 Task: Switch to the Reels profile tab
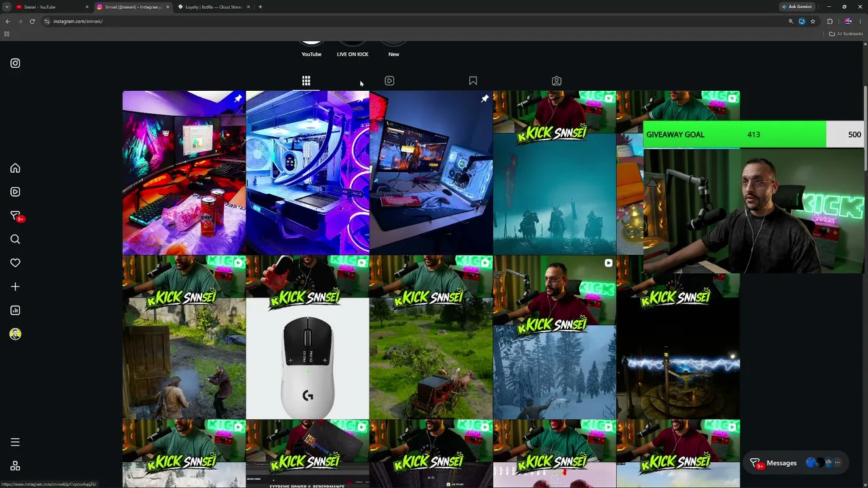pos(389,81)
